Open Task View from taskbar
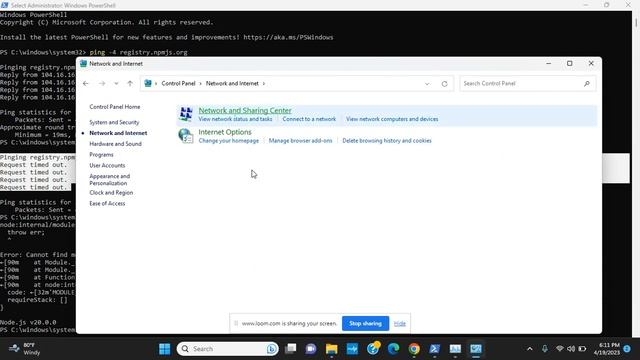The image size is (640, 360). point(291,349)
